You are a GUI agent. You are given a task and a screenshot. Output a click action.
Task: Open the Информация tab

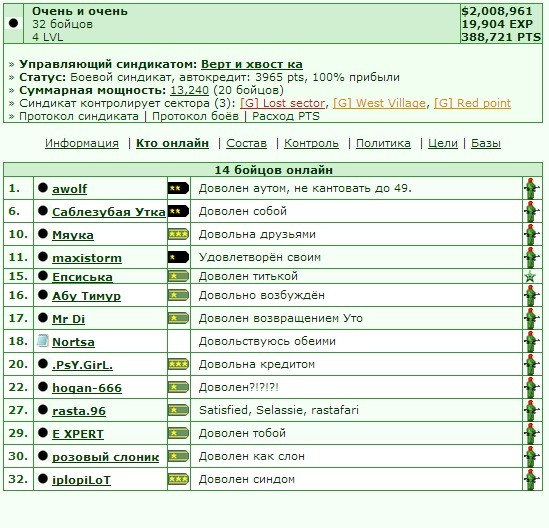point(82,143)
